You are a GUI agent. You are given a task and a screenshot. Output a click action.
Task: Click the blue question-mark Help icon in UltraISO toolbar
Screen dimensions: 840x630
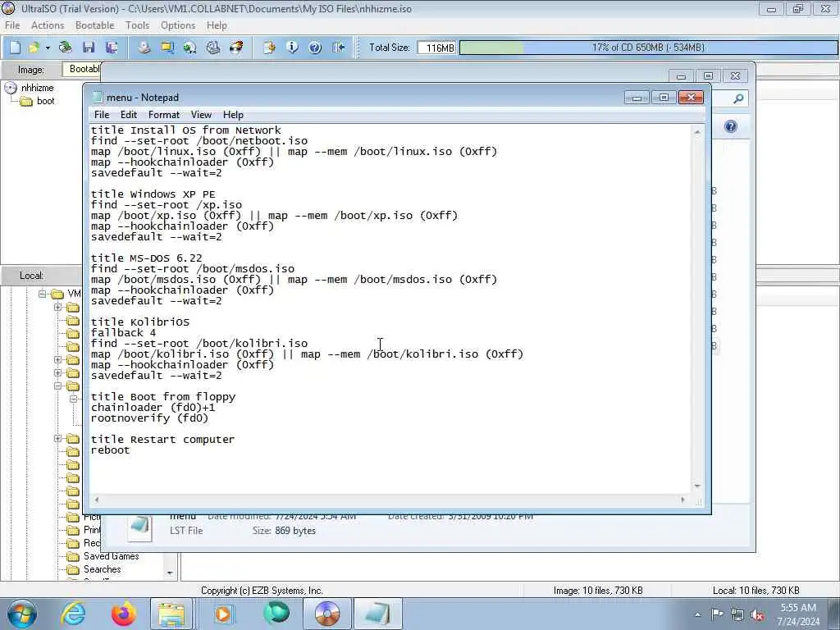click(x=315, y=48)
